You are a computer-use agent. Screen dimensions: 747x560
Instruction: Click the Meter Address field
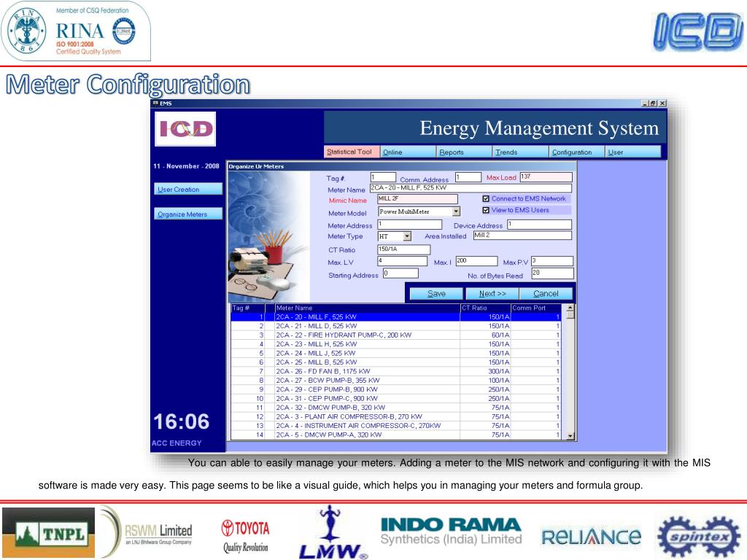pyautogui.click(x=410, y=225)
